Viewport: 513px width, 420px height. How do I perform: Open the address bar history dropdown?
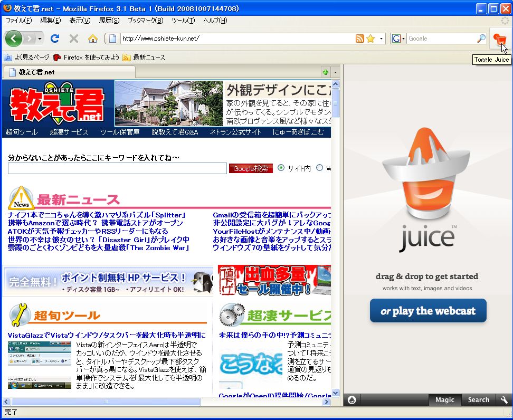pos(381,39)
